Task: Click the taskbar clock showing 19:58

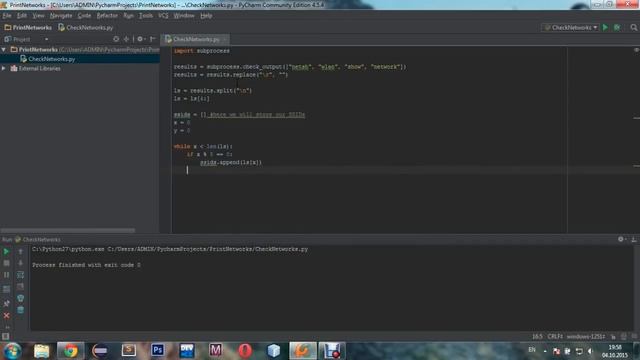Action: coord(615,351)
